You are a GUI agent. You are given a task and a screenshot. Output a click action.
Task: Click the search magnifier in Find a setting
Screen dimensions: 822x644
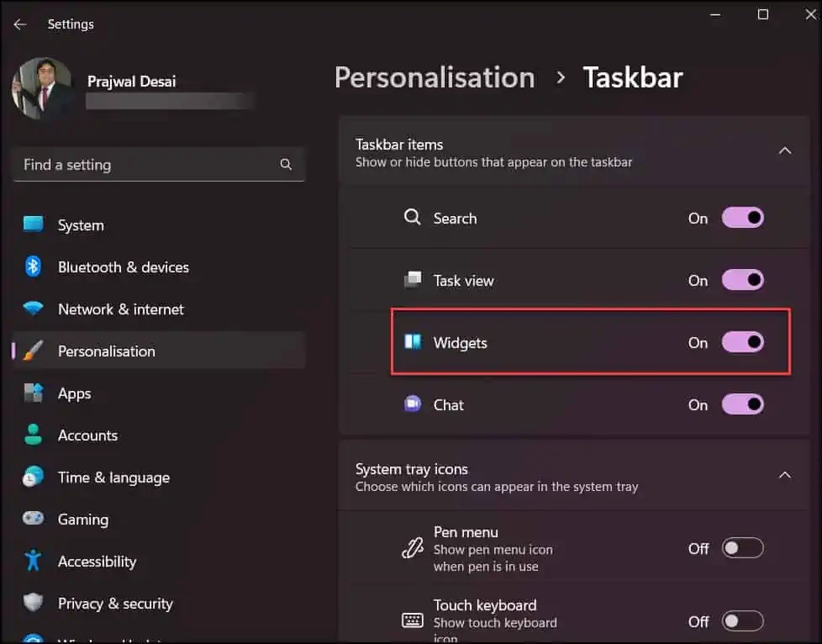tap(286, 164)
